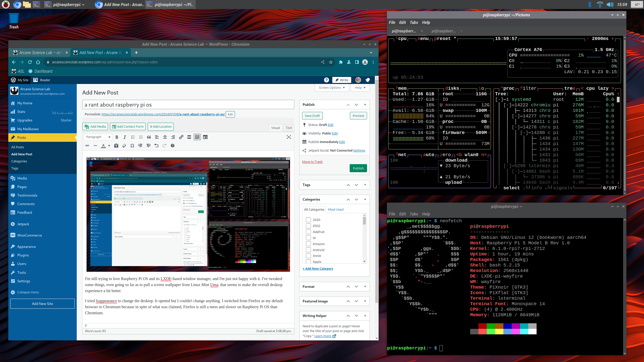This screenshot has height=362, width=644.
Task: Click the browser reload icon
Action: [30, 62]
